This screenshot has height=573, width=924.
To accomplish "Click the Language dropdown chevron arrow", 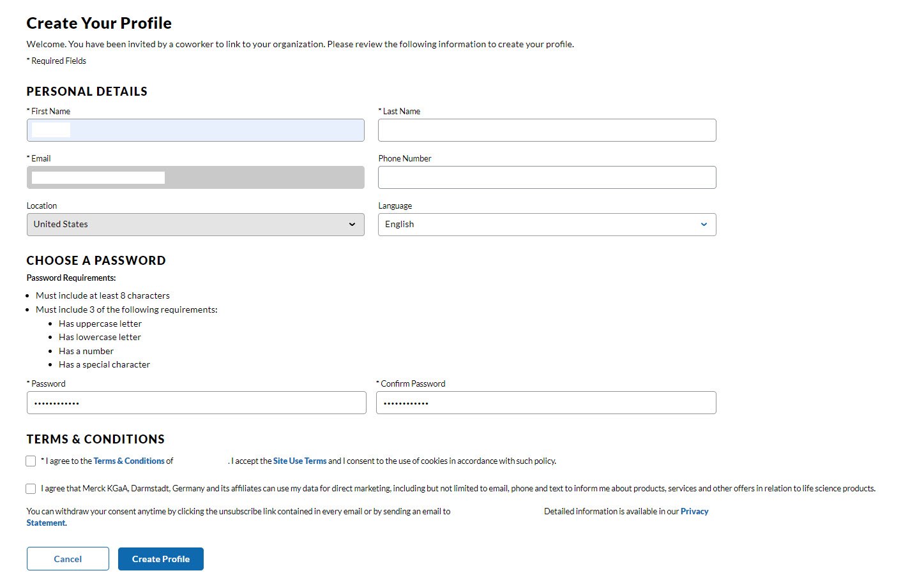I will point(704,225).
